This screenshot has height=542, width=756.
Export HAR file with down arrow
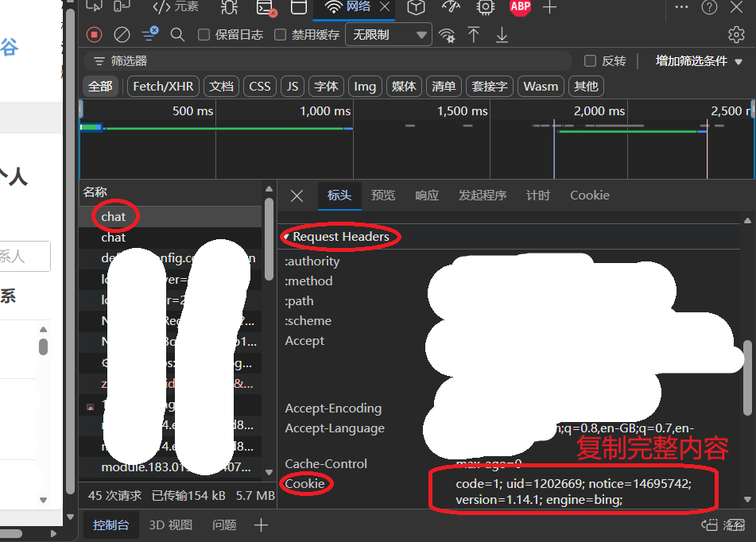(502, 35)
